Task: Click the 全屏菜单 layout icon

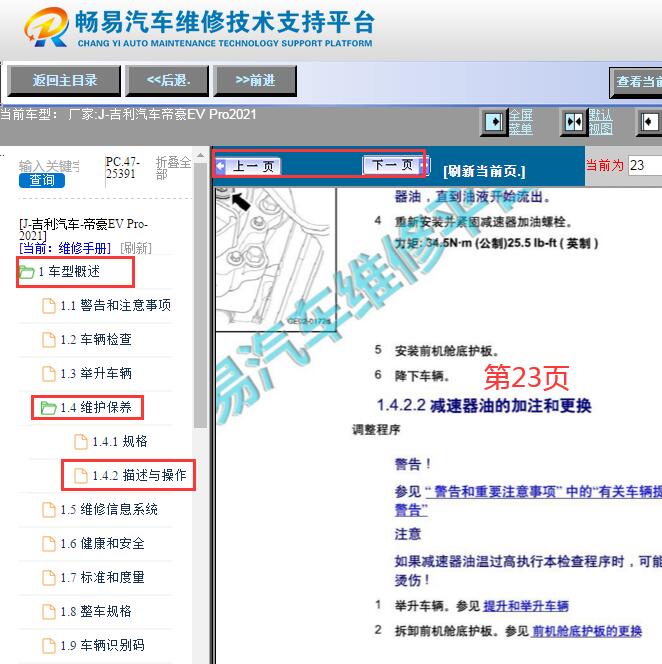Action: click(x=494, y=122)
